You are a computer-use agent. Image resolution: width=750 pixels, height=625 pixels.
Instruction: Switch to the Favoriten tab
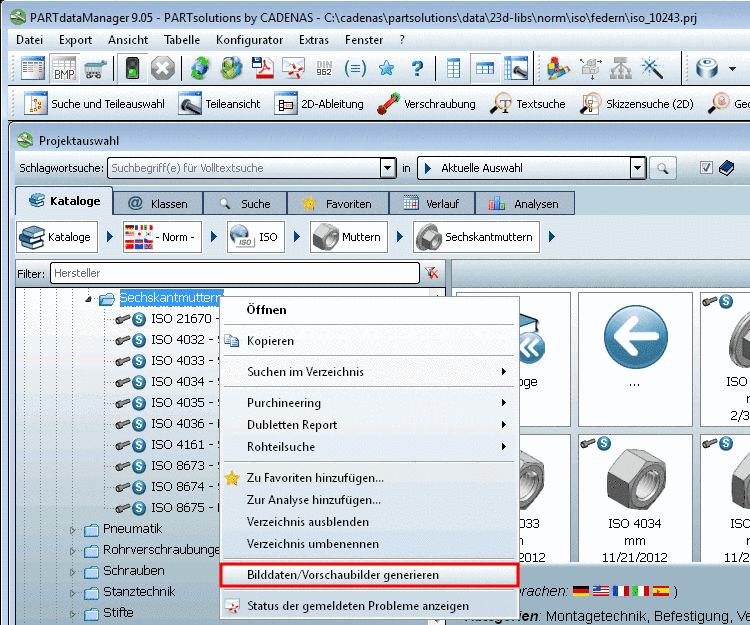coord(338,204)
